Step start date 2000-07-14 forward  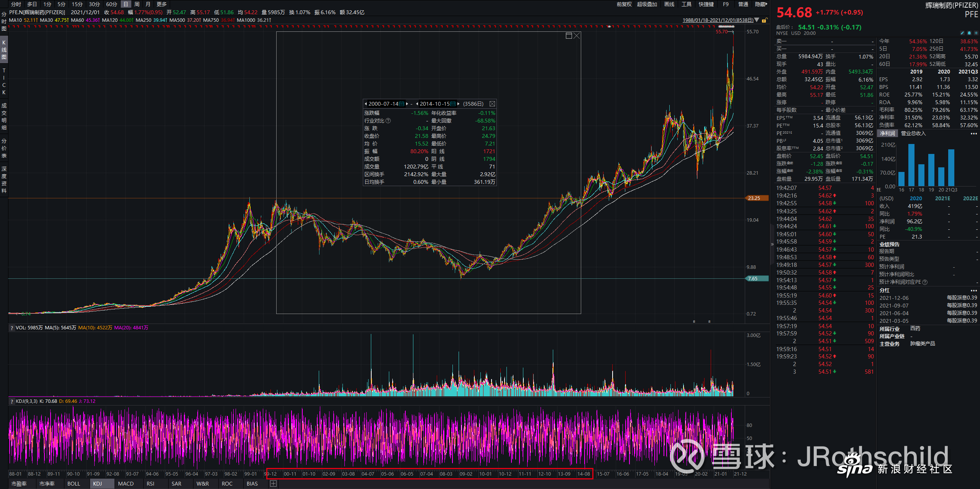click(x=407, y=104)
